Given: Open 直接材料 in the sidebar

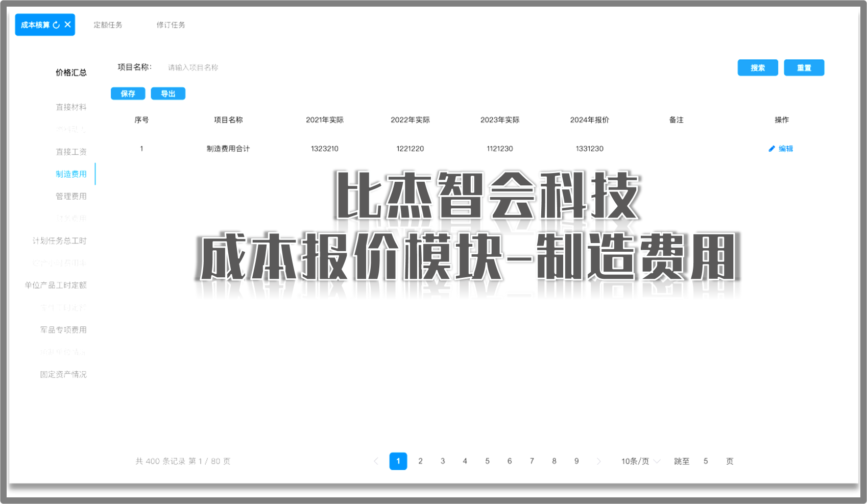Looking at the screenshot, I should click(71, 107).
